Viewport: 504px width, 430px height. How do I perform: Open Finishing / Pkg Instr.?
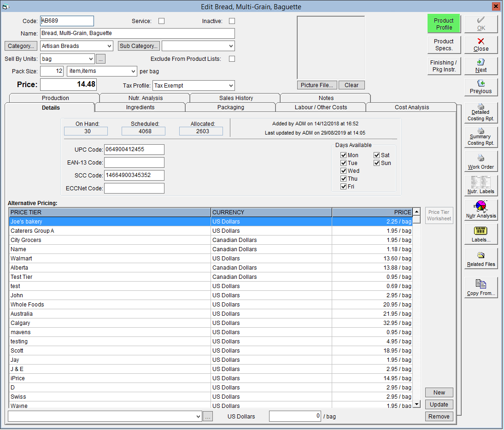pyautogui.click(x=444, y=66)
